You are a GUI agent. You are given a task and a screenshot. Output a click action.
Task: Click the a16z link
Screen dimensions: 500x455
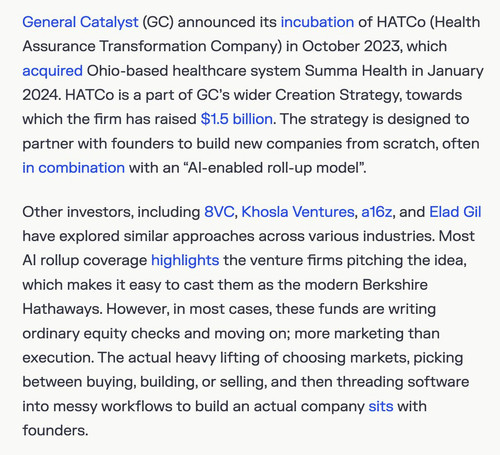coord(377,212)
